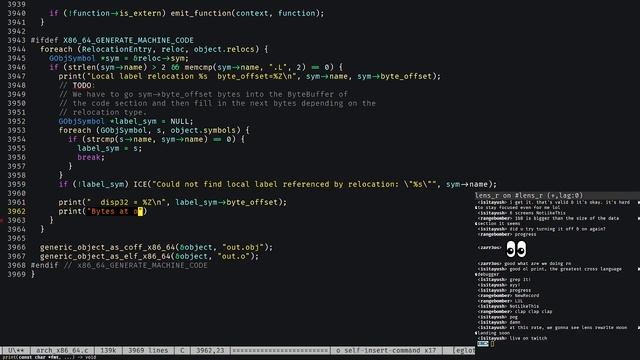The width and height of the screenshot is (640, 360).
Task: Click line number 3943
Action: pos(16,40)
